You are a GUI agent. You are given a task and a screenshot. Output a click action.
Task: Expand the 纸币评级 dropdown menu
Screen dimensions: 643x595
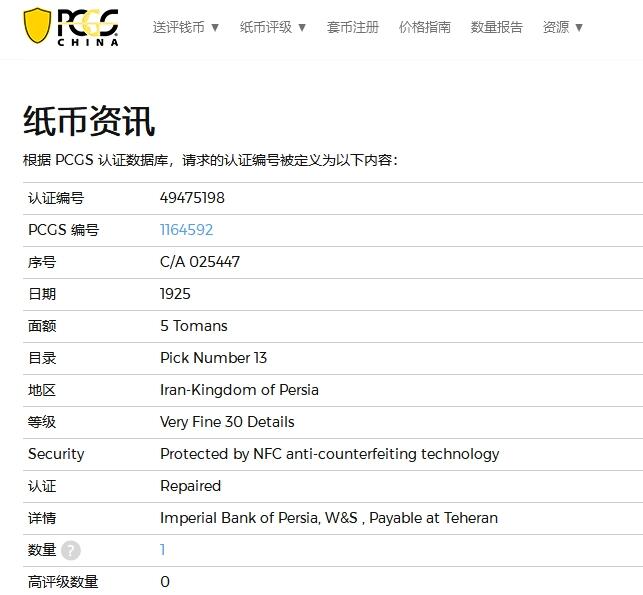tap(273, 27)
